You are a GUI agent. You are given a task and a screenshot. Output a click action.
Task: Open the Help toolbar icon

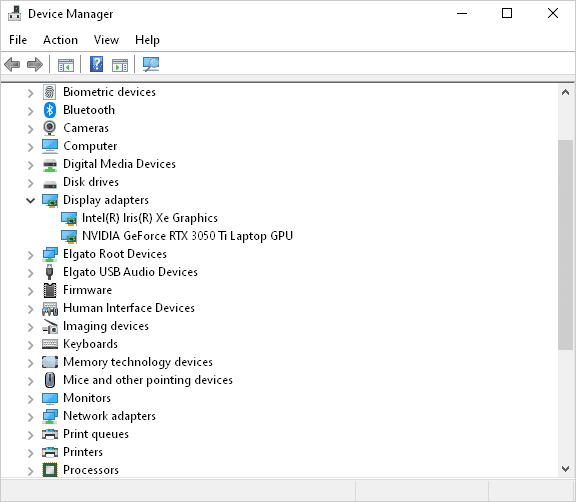click(97, 65)
